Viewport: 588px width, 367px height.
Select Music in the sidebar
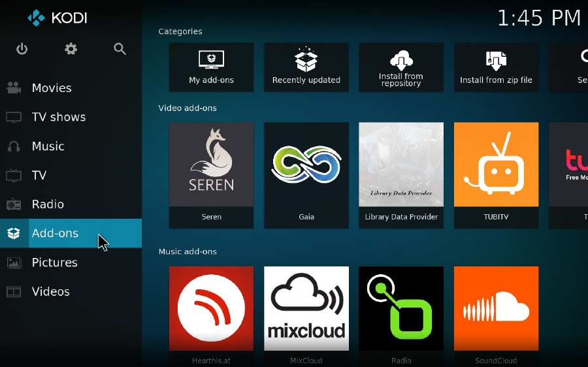tap(71, 146)
